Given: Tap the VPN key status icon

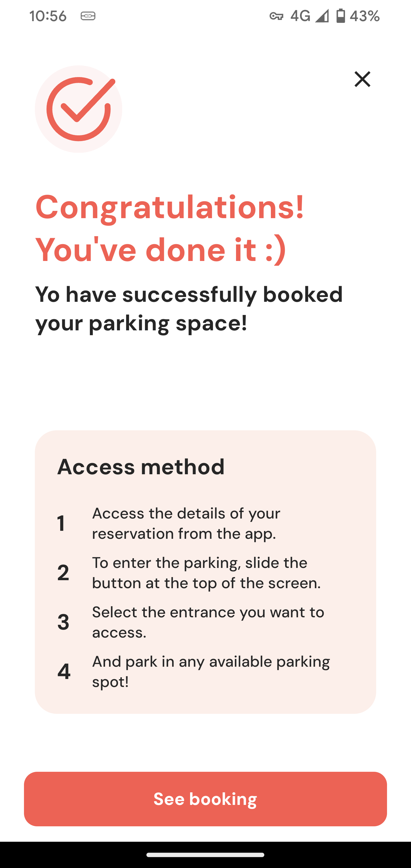Looking at the screenshot, I should (x=276, y=16).
